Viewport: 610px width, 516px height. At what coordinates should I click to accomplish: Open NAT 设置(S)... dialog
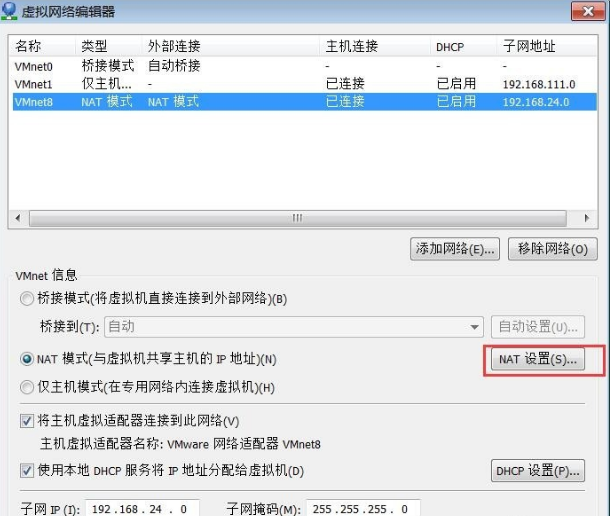538,359
